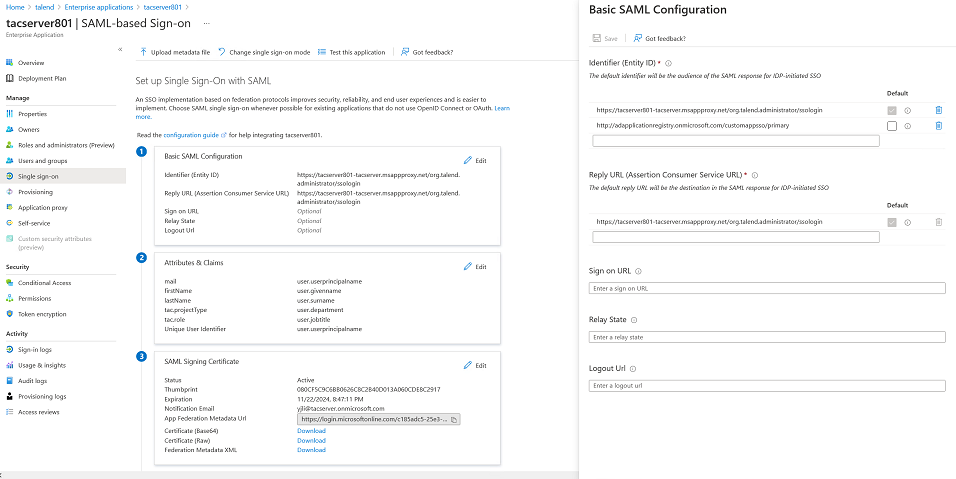Screen dimensions: 956x479
Task: Show info for Identifier (Entity ID)
Action: (668, 63)
